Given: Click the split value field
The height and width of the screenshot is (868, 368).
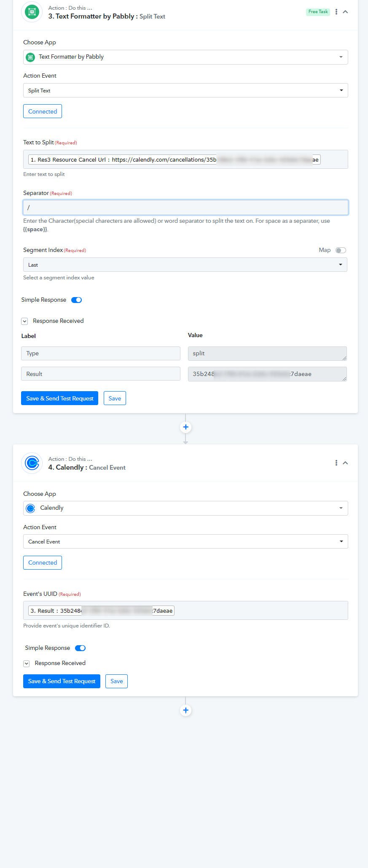Looking at the screenshot, I should (x=267, y=354).
